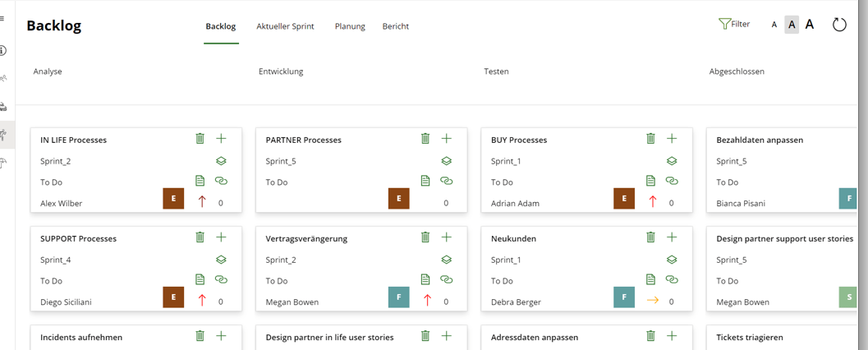Select the medium font size A
The image size is (868, 350).
tap(792, 25)
